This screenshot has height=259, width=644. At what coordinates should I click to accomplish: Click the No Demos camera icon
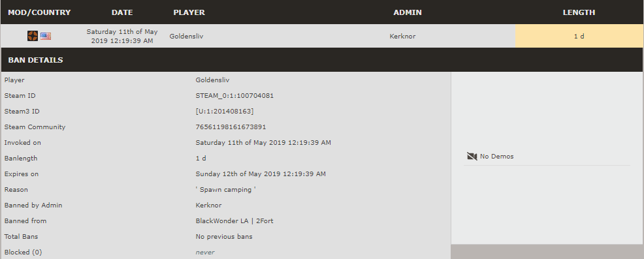(472, 156)
